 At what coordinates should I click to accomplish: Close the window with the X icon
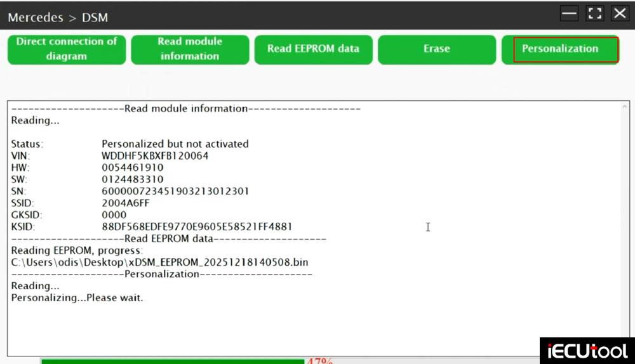620,14
